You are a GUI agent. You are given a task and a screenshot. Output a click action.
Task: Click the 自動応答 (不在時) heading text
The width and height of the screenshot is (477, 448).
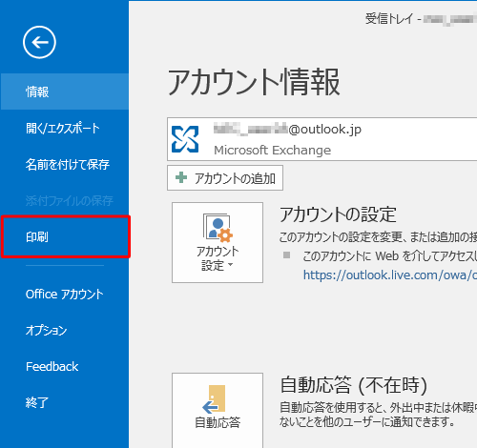point(354,385)
